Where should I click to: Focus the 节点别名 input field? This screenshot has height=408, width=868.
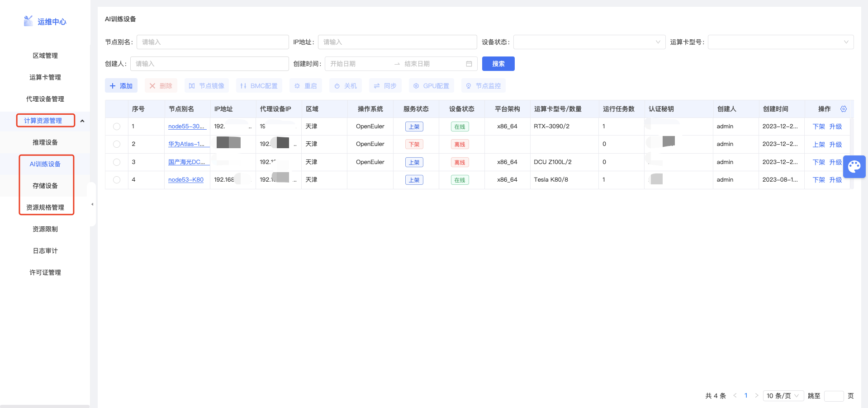213,42
